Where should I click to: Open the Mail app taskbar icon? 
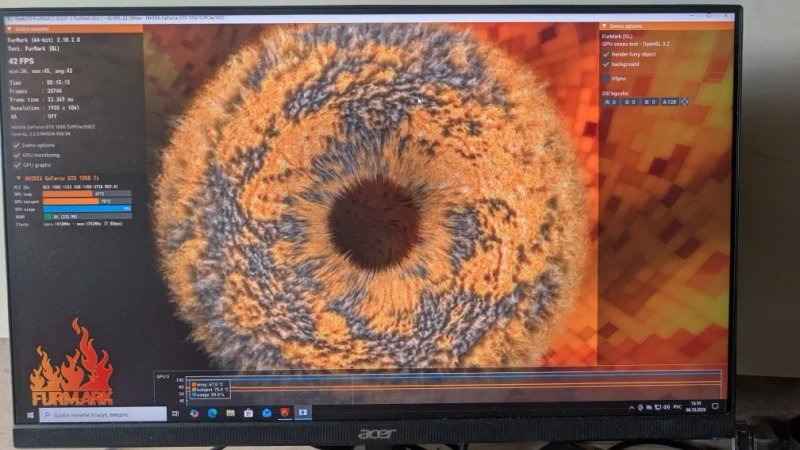coord(266,412)
